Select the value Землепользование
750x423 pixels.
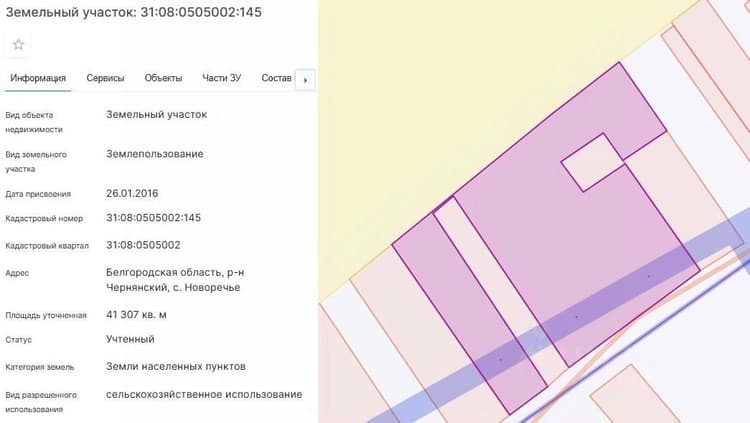pos(155,154)
